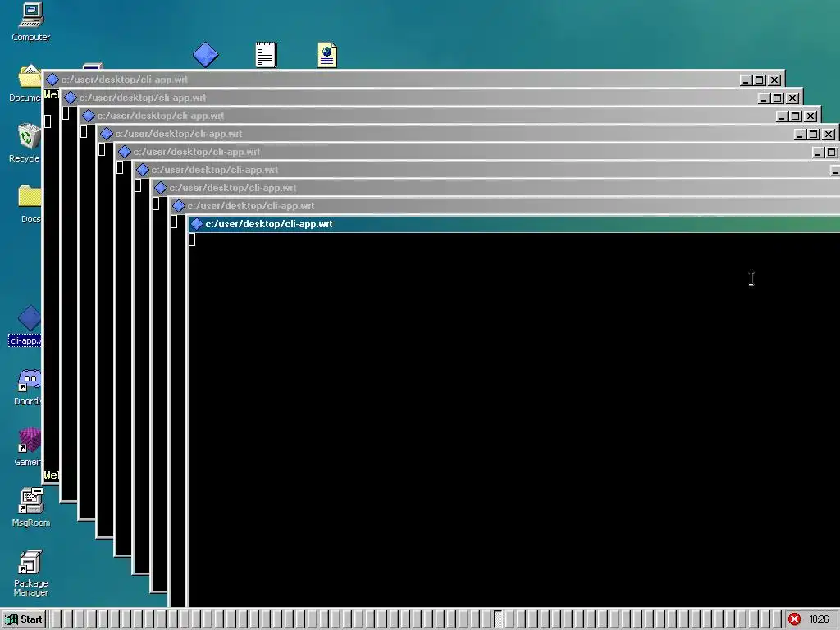Click the rearmost window's title bar diamond icon

coord(52,80)
